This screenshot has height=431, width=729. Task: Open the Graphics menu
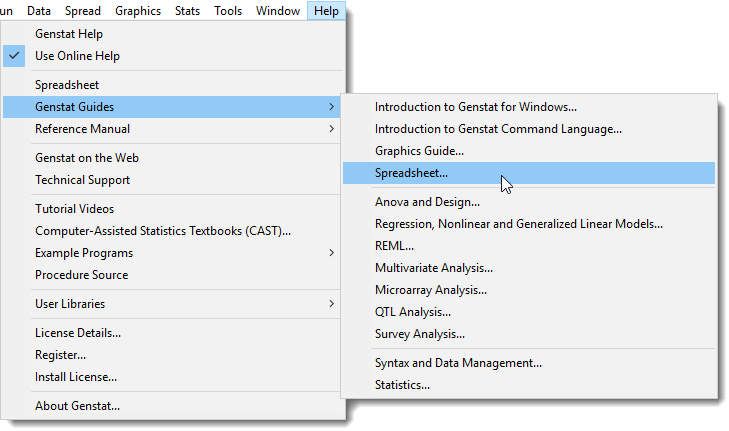pyautogui.click(x=138, y=11)
